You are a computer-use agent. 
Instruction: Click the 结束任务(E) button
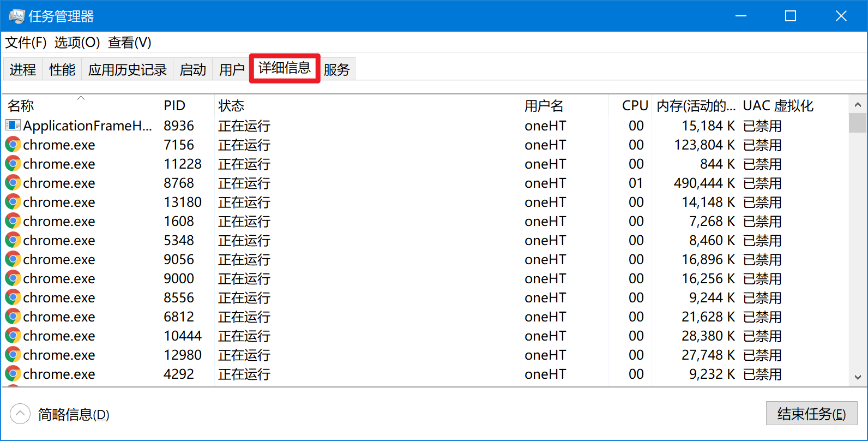tap(811, 414)
